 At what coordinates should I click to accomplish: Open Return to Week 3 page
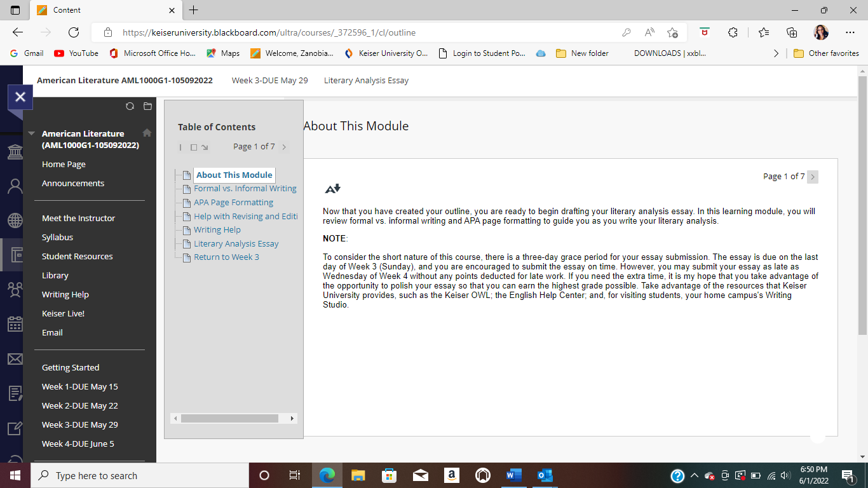(x=226, y=257)
